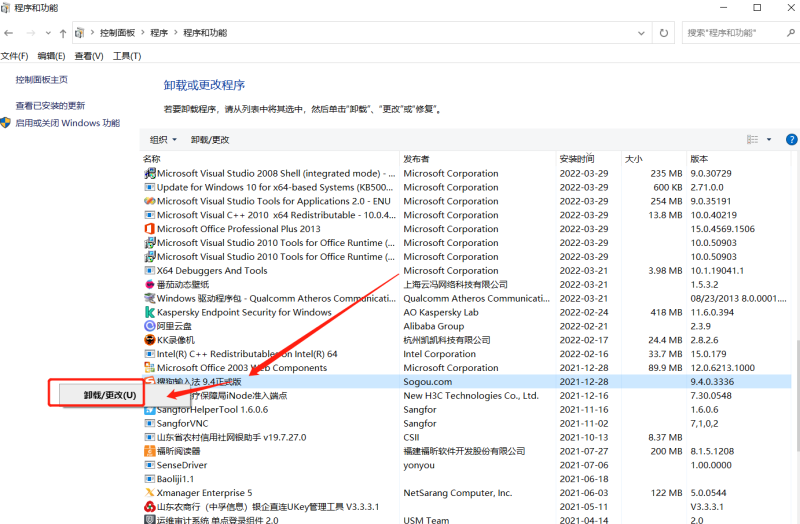This screenshot has height=524, width=800.
Task: Sort by the 安装时间 column header
Action: coord(577,159)
